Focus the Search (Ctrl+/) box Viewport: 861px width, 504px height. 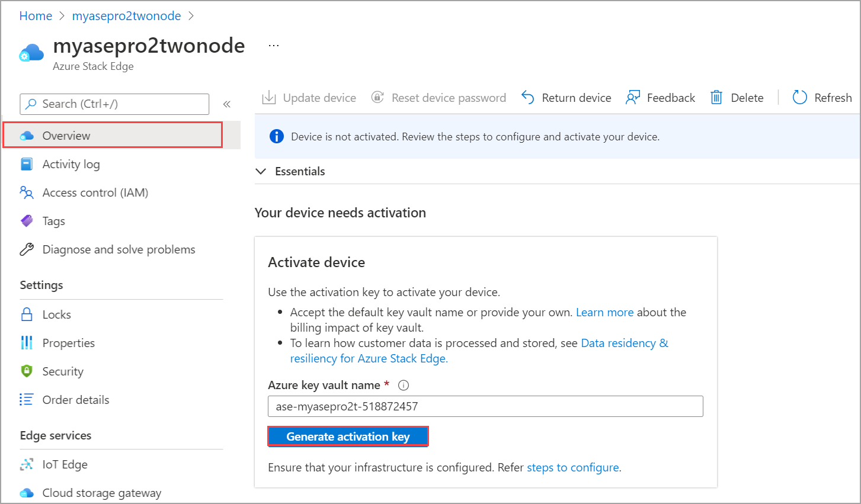(114, 104)
